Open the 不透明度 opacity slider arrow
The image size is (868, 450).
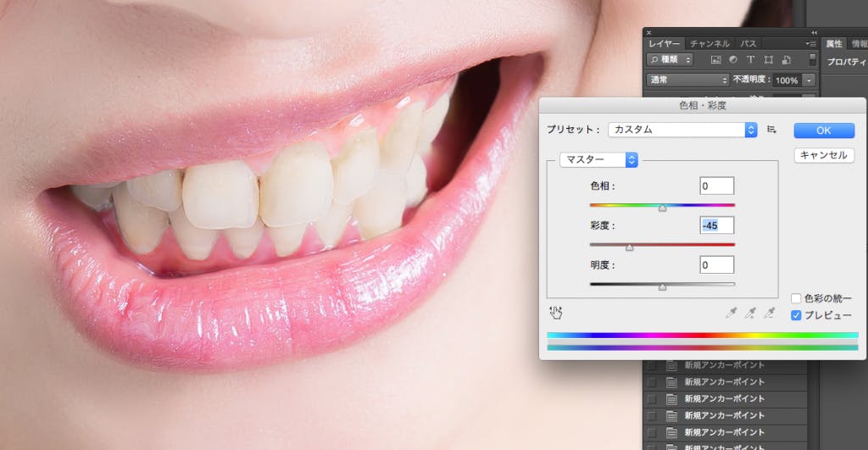[809, 81]
